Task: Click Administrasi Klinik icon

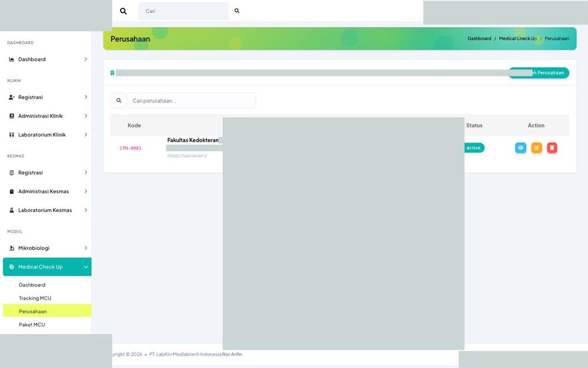Action: click(x=12, y=116)
